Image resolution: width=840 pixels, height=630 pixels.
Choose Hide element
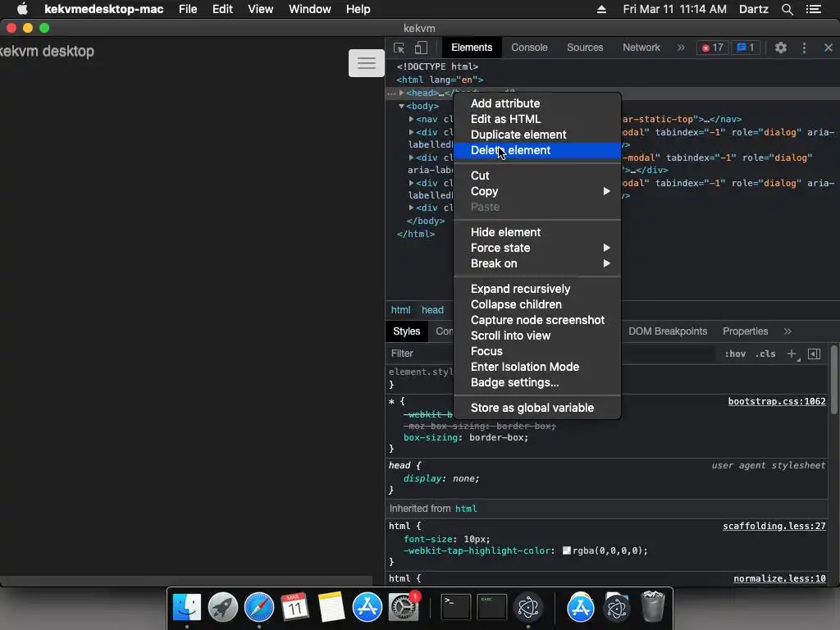tap(537, 232)
